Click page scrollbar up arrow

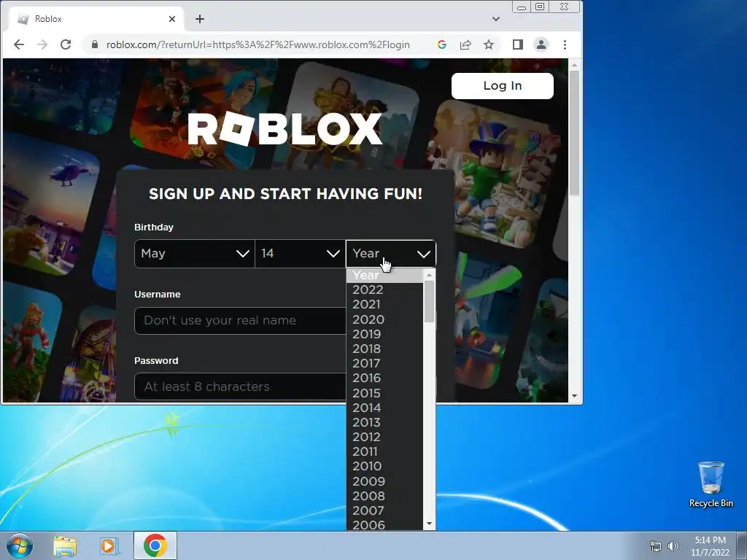(574, 65)
